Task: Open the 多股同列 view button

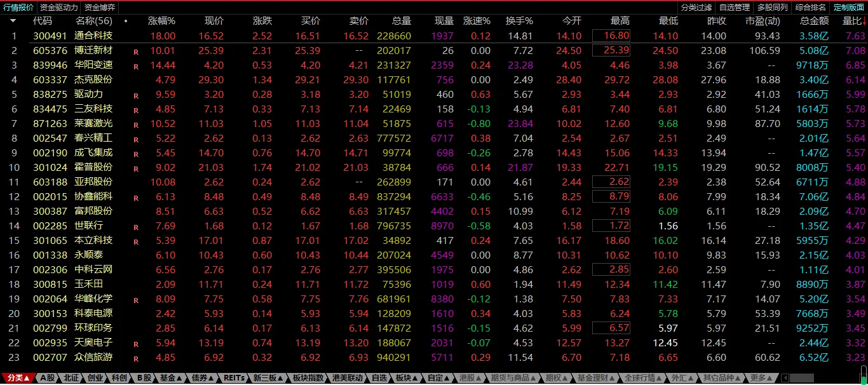Action: (773, 8)
